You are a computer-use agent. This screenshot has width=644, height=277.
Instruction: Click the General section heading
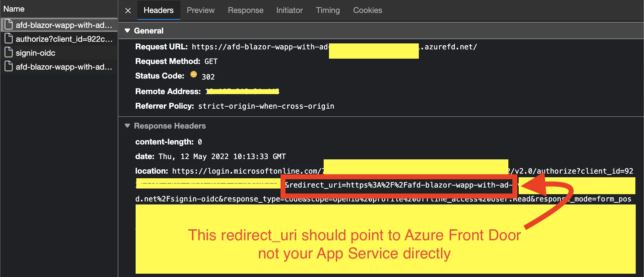pos(149,31)
